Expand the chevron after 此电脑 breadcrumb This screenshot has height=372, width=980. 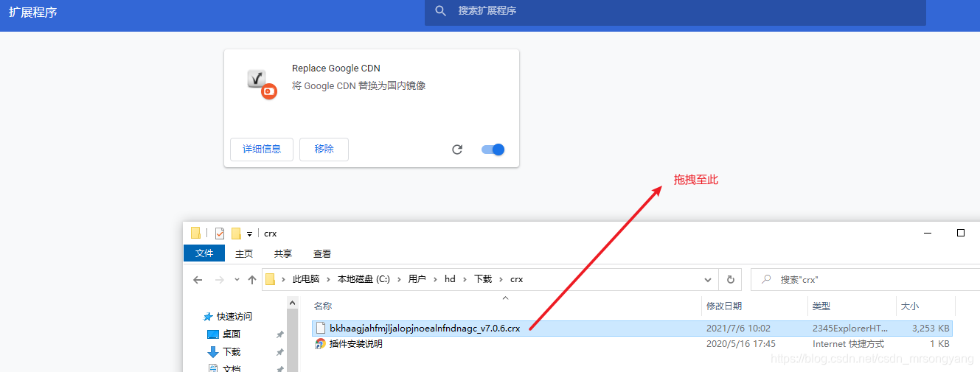point(329,279)
